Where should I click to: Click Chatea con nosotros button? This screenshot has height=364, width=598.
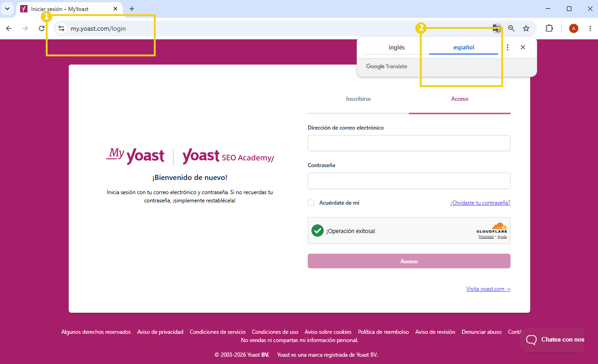point(552,340)
